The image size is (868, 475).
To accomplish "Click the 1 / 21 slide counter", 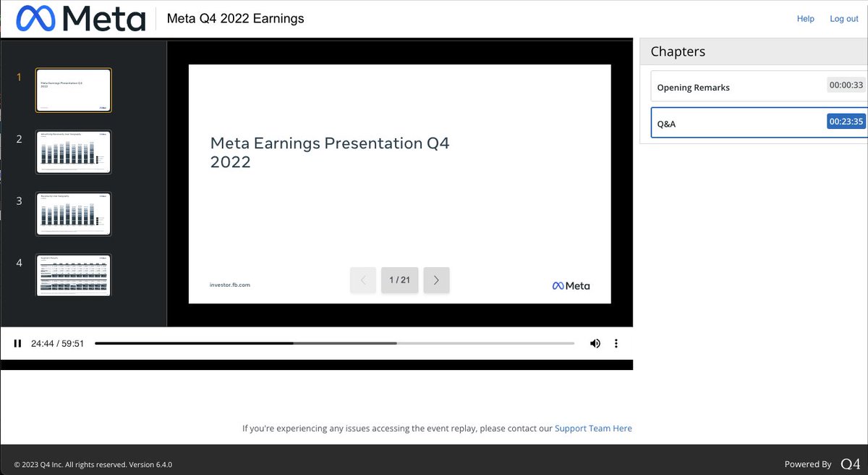I will tap(399, 280).
